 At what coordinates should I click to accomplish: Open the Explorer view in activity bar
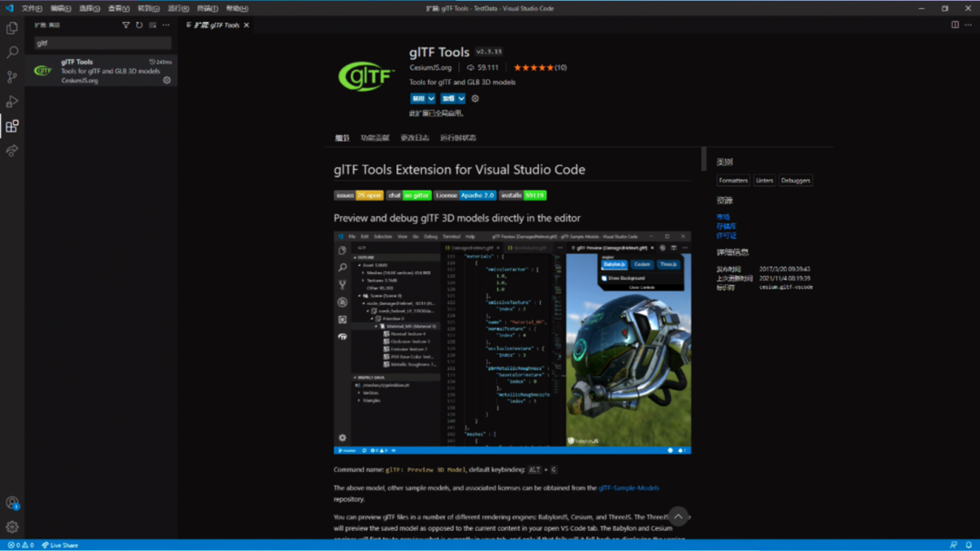coord(12,28)
